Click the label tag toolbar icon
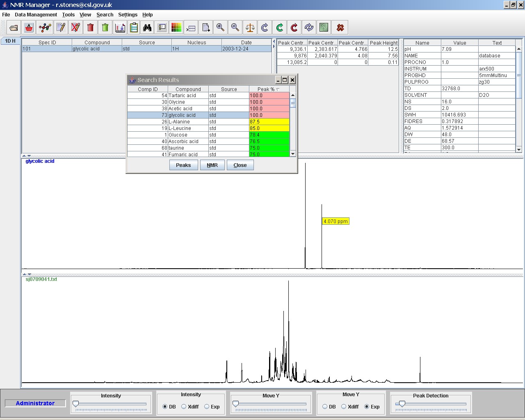The height and width of the screenshot is (420, 525). coord(162,27)
